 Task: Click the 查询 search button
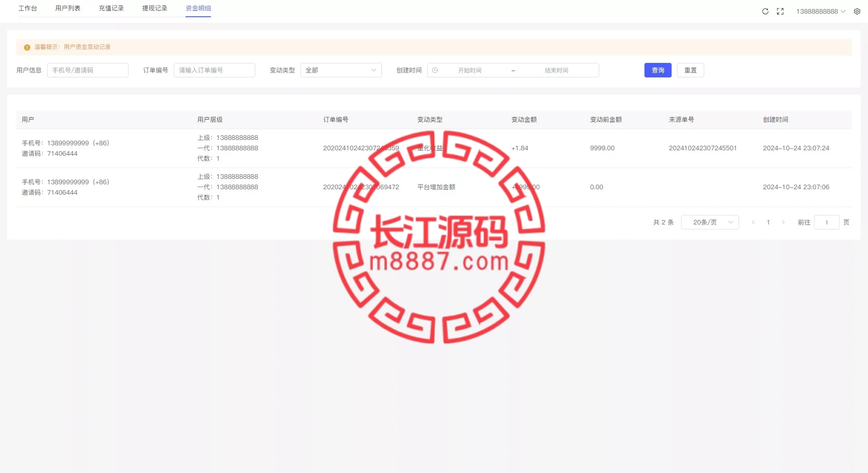pyautogui.click(x=658, y=70)
